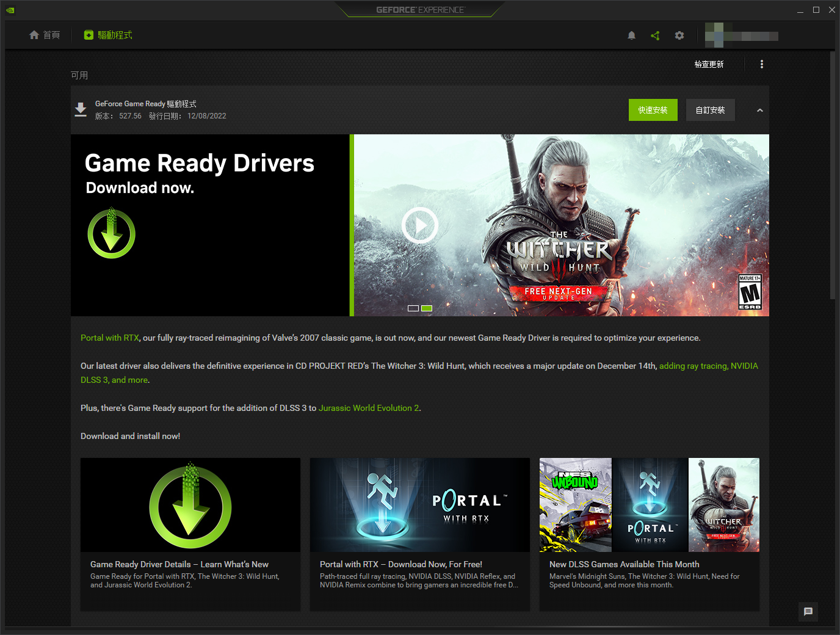The height and width of the screenshot is (635, 840).
Task: Click 快速安裝 express install button
Action: point(653,110)
